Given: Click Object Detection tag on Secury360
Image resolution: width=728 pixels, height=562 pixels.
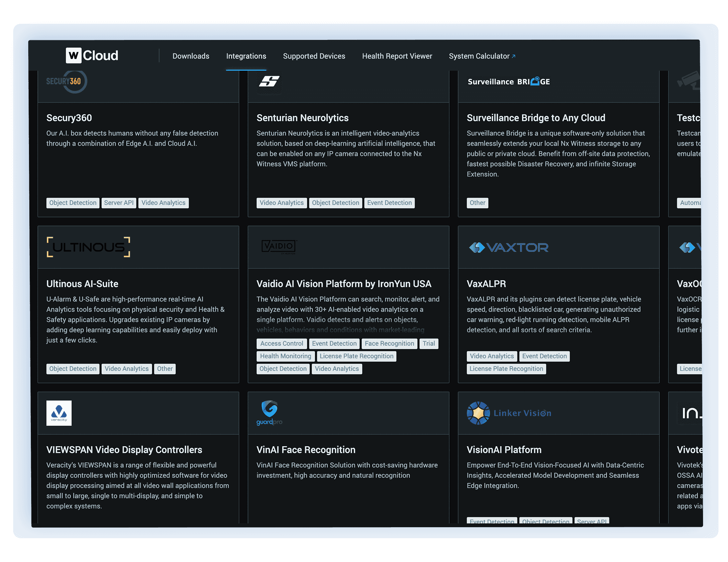Looking at the screenshot, I should tap(73, 203).
